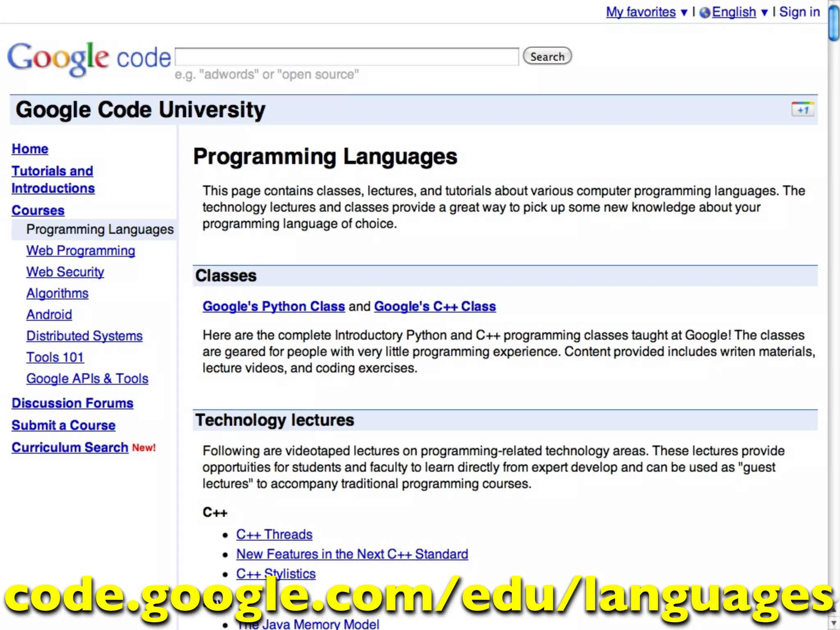The width and height of the screenshot is (840, 630).
Task: Click the Technology lectures section heading
Action: [x=274, y=420]
